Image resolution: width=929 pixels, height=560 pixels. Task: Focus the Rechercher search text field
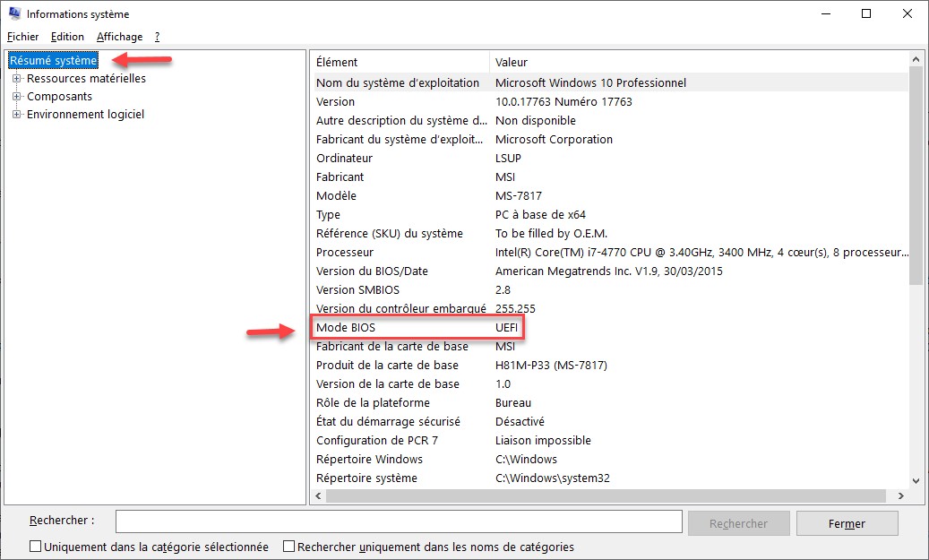click(399, 522)
